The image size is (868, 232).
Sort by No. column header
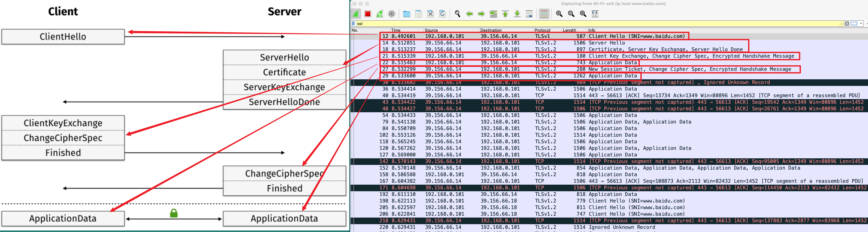click(370, 30)
